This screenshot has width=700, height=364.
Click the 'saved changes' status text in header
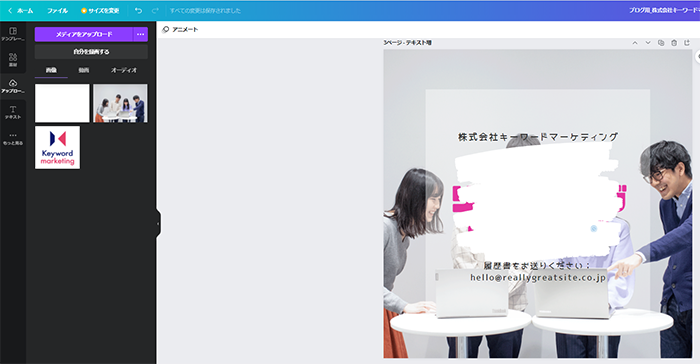(x=205, y=10)
